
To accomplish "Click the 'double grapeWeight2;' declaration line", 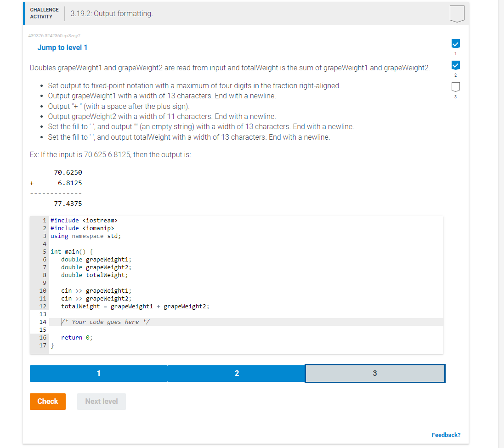I will (x=96, y=267).
